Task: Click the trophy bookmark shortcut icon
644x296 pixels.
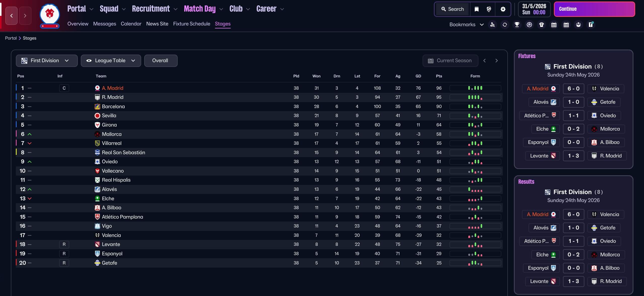Action: 517,25
